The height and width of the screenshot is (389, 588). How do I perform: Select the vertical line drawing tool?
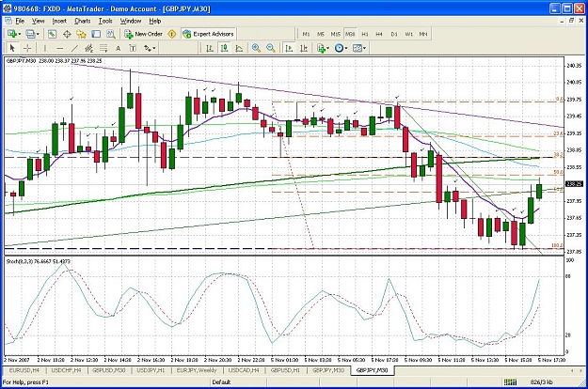(x=45, y=48)
